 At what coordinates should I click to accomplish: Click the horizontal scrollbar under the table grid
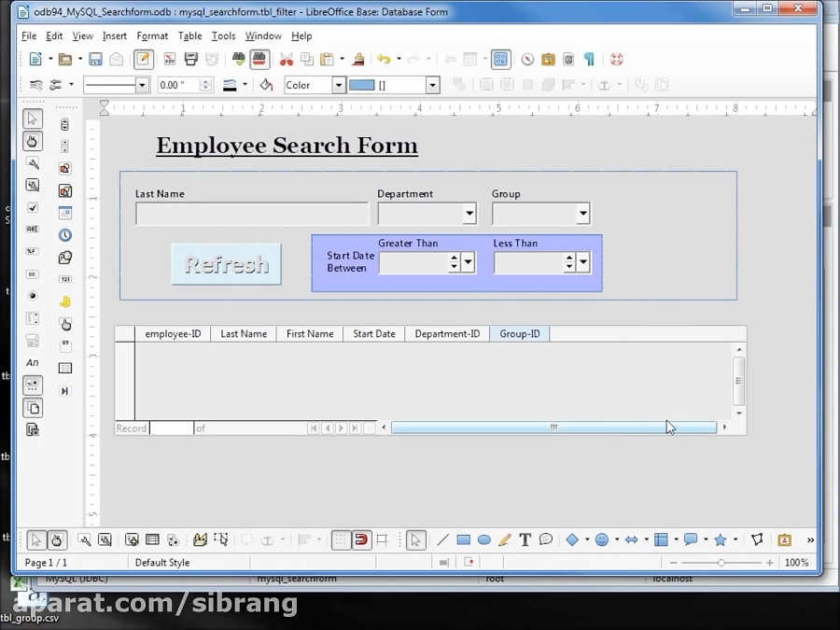point(553,427)
